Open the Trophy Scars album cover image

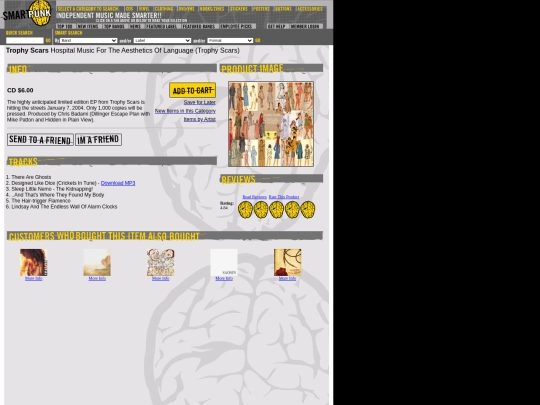tap(271, 124)
